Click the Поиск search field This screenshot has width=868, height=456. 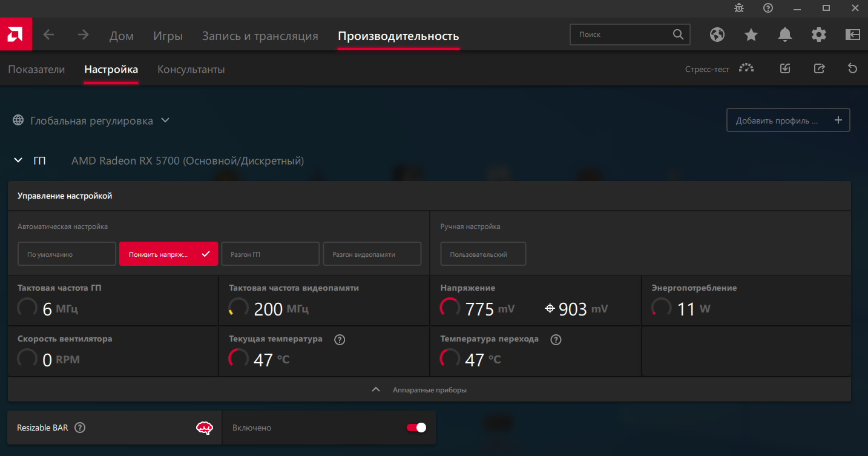pos(630,35)
